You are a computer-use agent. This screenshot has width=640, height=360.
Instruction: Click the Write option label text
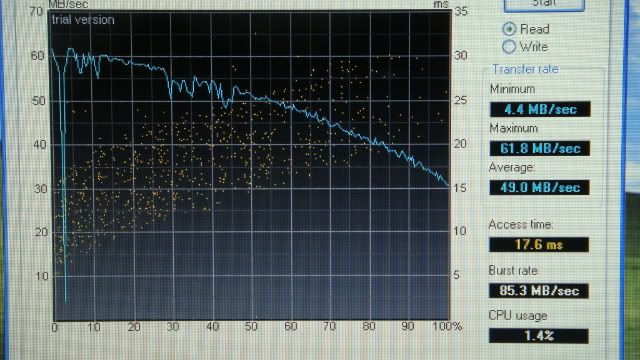coord(534,47)
